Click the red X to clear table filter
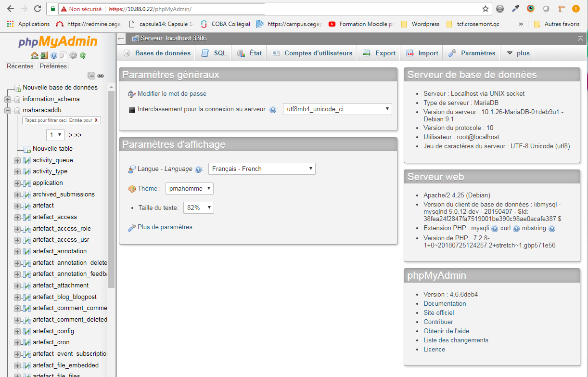The height and width of the screenshot is (377, 588). point(96,120)
